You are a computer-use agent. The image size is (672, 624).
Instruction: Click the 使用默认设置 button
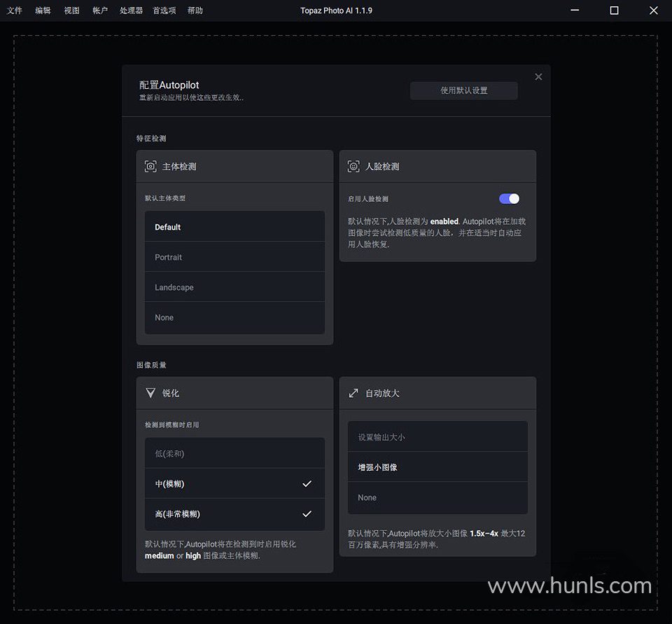coord(463,90)
